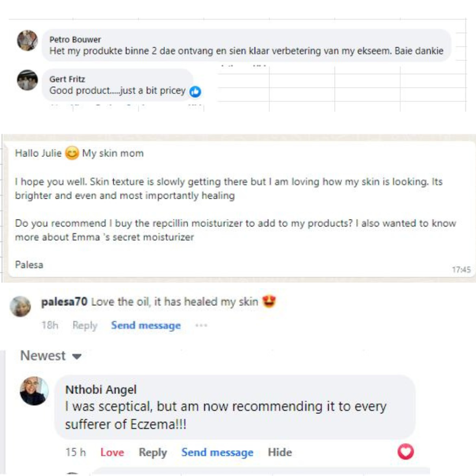This screenshot has height=476, width=476.
Task: Click the palesa70 username
Action: [64, 302]
